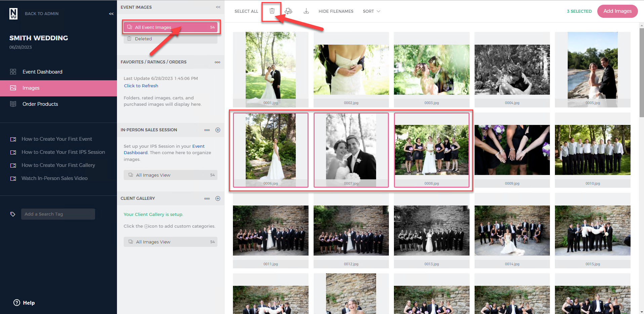Select thumbnail 0001.jpg
Screen dimensions: 644x314
[x=271, y=70]
